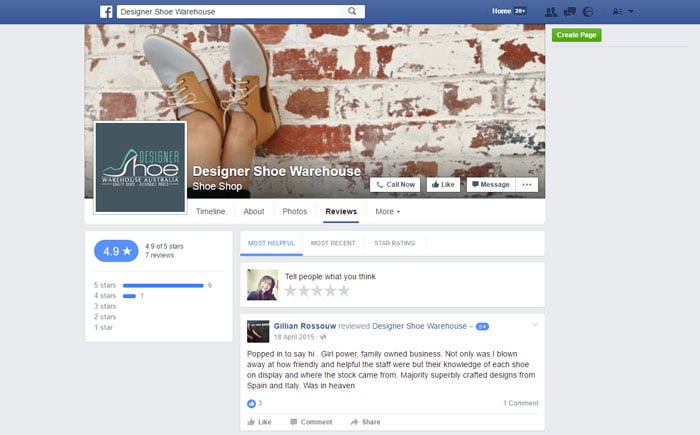Click the Home link in top bar
Screen dimensions: 700x435
[x=501, y=11]
